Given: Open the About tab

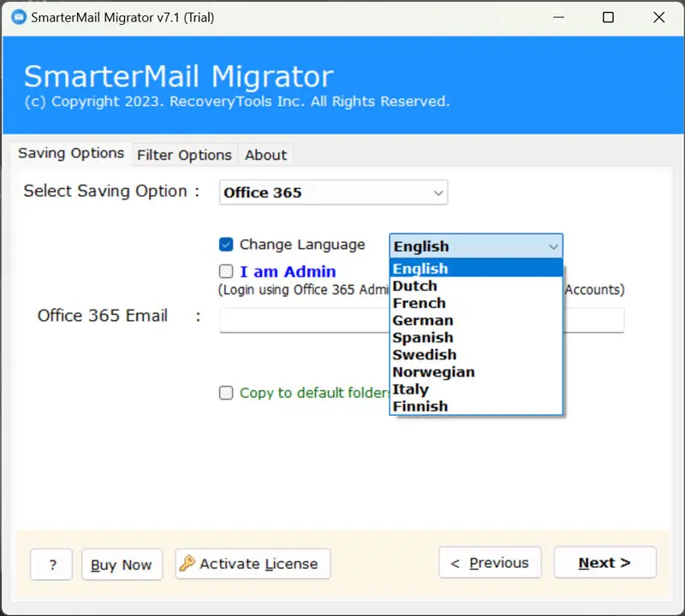Looking at the screenshot, I should point(265,155).
